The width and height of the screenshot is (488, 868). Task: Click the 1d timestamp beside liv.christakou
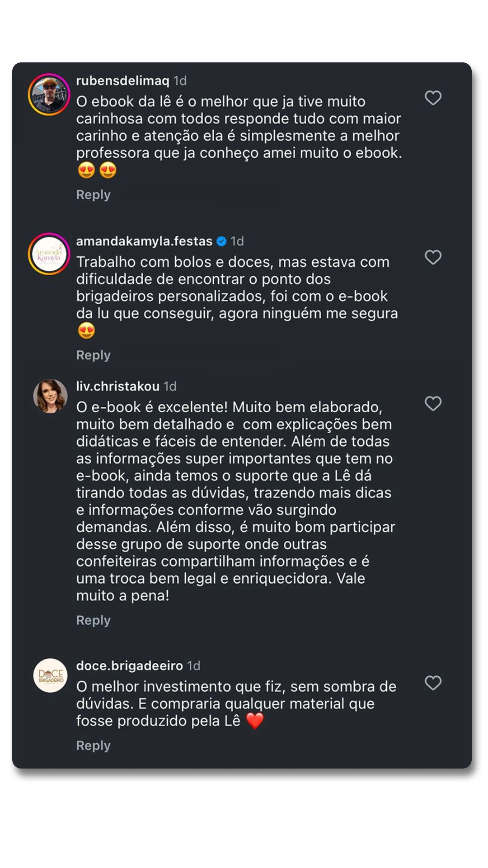click(x=170, y=387)
